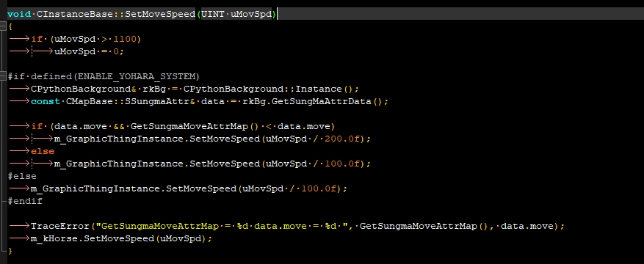Collapse the function body fold marker
This screenshot has width=644, height=264.
point(3,26)
